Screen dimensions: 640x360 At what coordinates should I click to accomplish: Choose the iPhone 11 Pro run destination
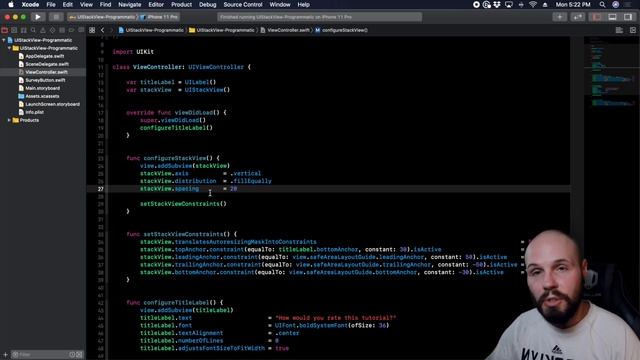click(x=159, y=17)
